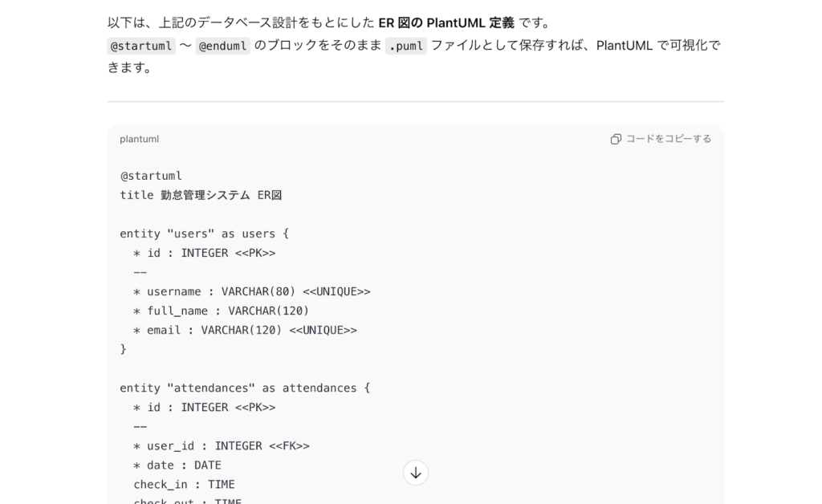Click the full_name VARCHAR(120) code line

(221, 311)
